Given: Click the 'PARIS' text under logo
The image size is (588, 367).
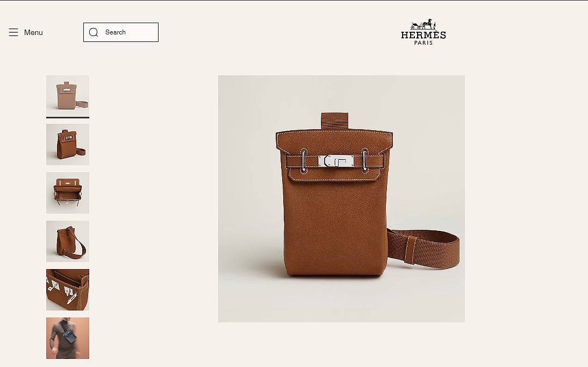Looking at the screenshot, I should [x=424, y=43].
